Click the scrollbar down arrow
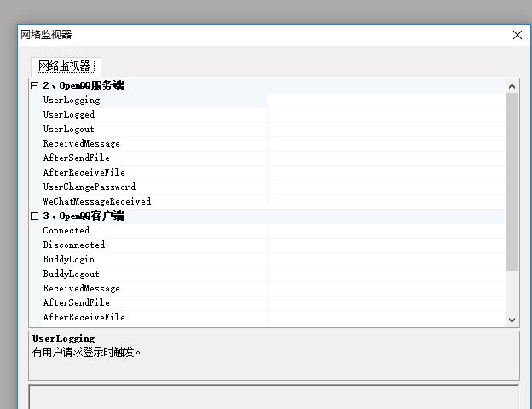Image resolution: width=532 pixels, height=409 pixels. 512,320
